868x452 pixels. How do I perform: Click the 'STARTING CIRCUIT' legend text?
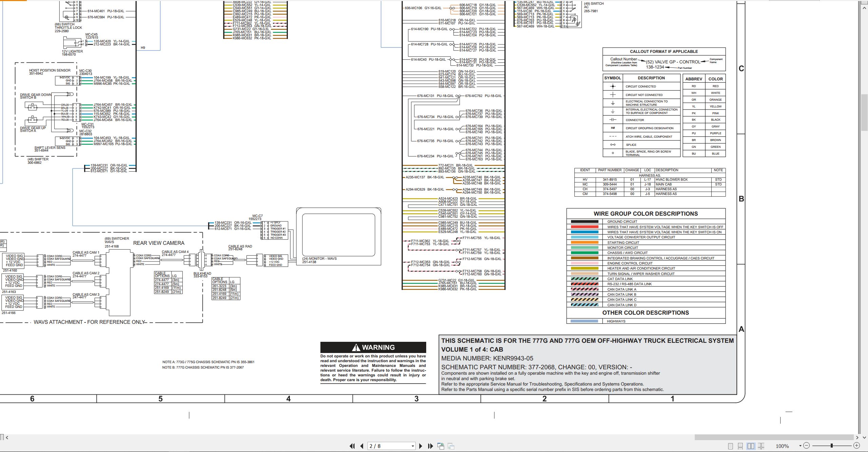click(623, 242)
